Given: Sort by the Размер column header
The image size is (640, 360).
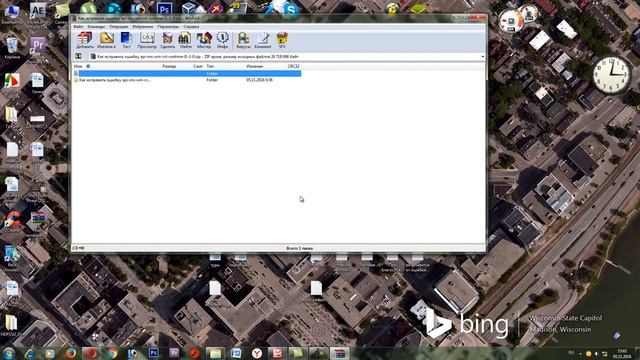Looking at the screenshot, I should point(169,66).
